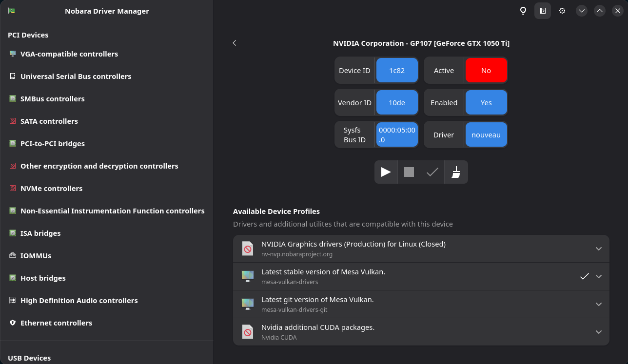Viewport: 628px width, 364px height.
Task: Click the red Active No status badge
Action: click(x=486, y=71)
